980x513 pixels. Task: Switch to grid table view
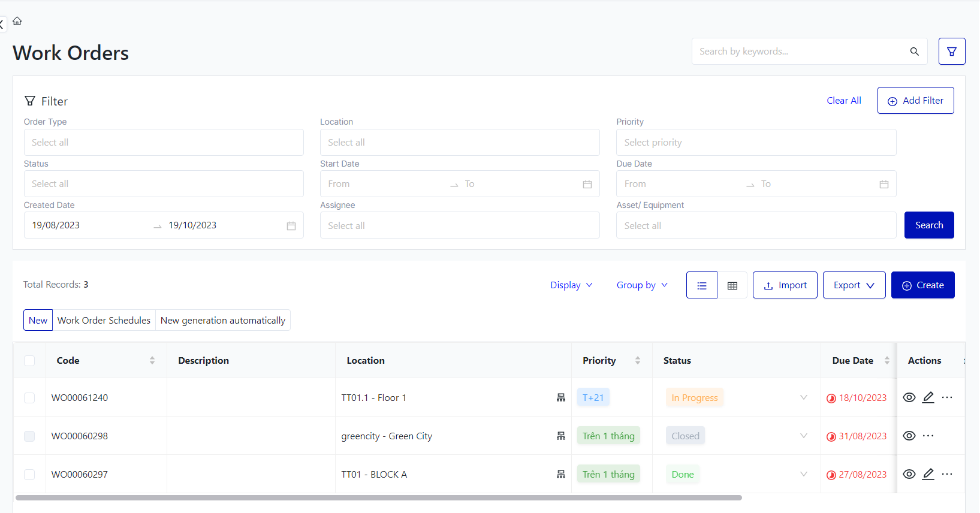click(x=732, y=285)
